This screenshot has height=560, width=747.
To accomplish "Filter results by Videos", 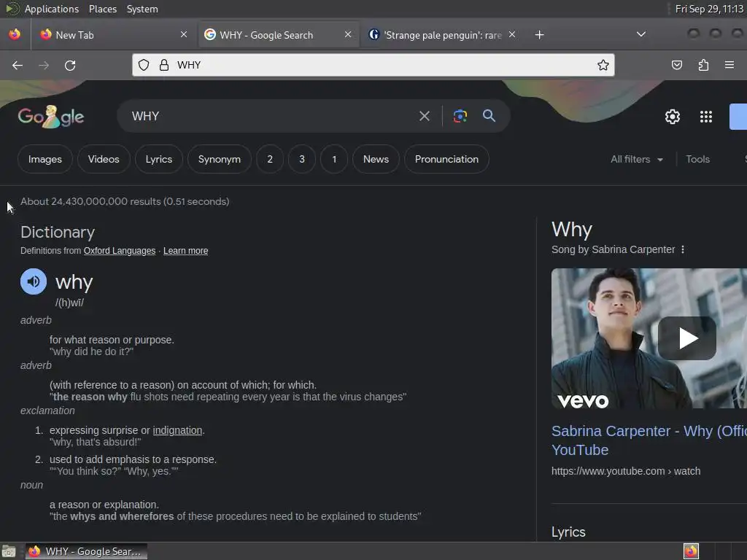I will pos(104,159).
